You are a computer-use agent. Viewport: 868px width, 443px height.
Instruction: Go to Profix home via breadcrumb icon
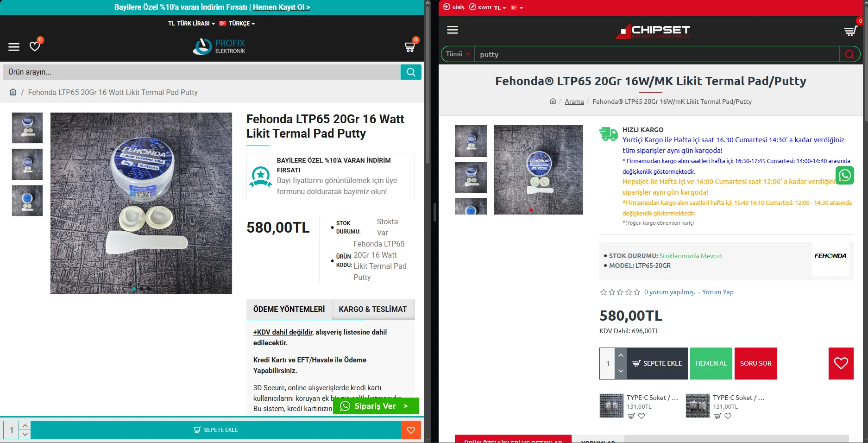(13, 92)
